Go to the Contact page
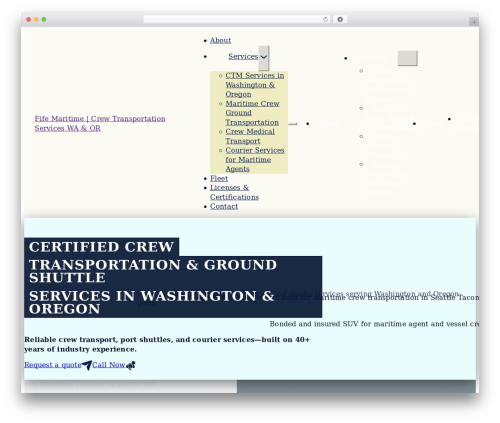The height and width of the screenshot is (423, 500). 224,206
